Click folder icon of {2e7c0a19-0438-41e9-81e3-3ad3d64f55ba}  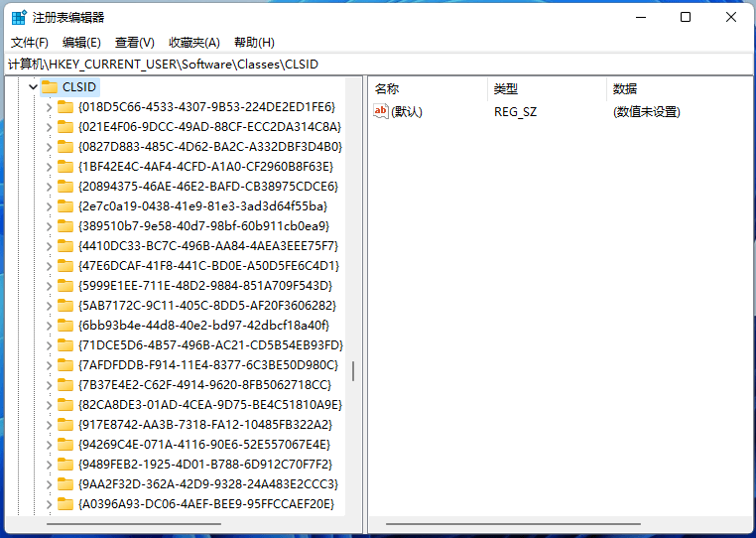[x=65, y=206]
